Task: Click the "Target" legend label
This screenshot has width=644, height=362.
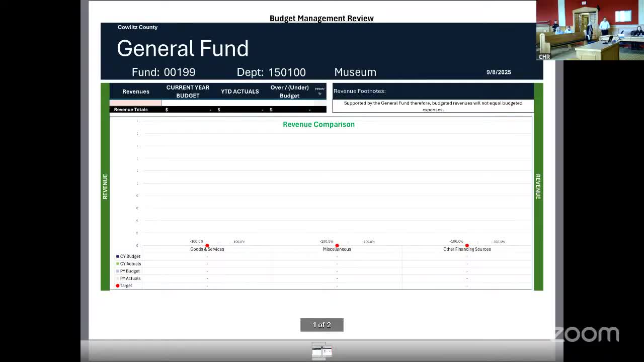Action: [x=126, y=286]
